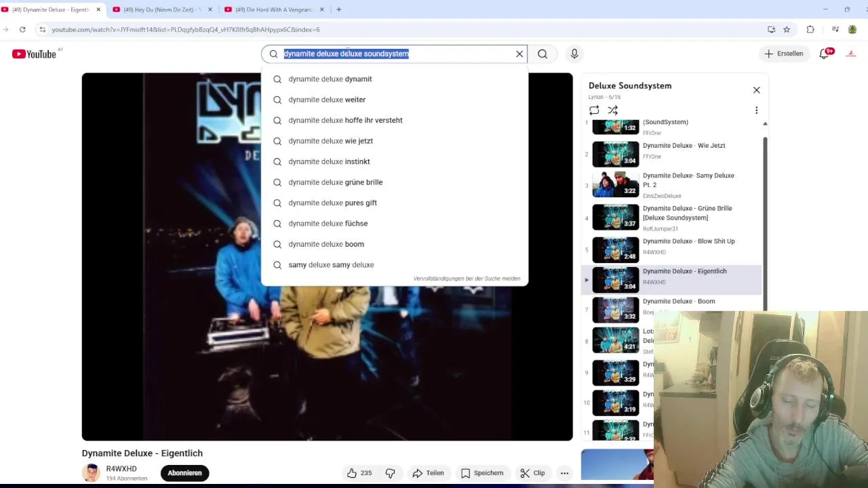
Task: Open the account avatar menu
Action: (851, 54)
